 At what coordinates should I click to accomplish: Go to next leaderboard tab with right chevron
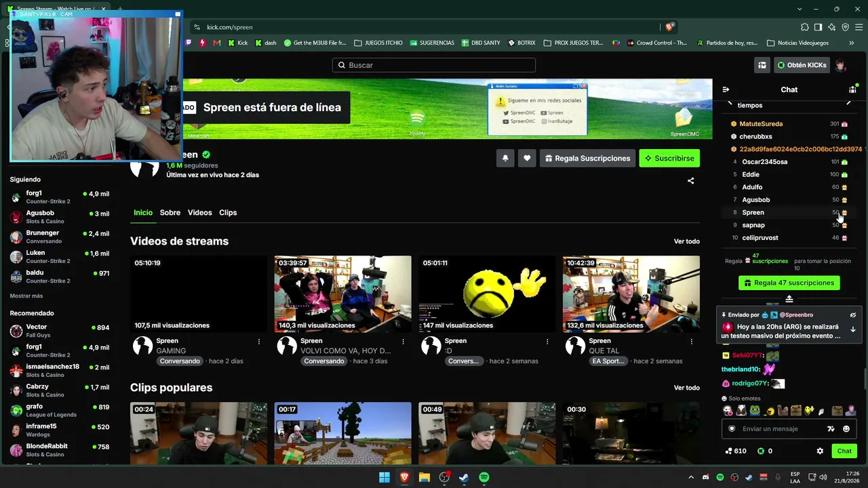pos(849,103)
